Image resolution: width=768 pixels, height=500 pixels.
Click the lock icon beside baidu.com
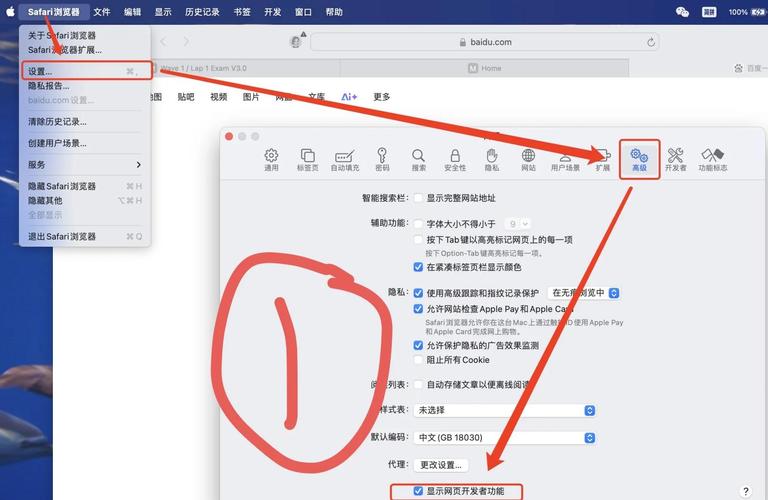[x=462, y=43]
